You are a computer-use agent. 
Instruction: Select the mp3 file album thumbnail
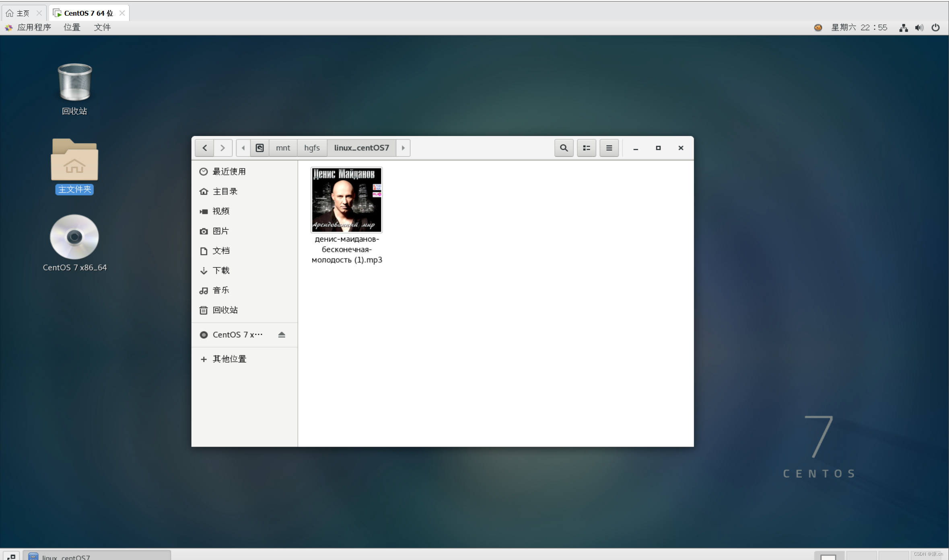point(346,200)
